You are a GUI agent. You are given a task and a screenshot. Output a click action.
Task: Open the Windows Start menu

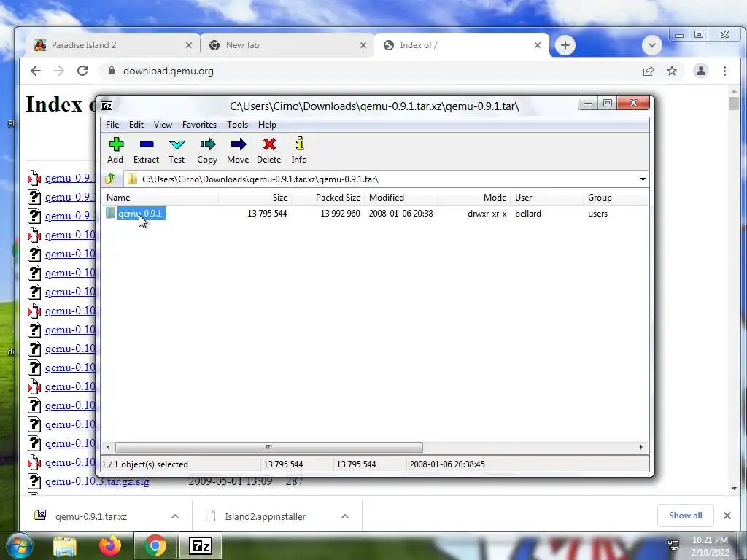pyautogui.click(x=19, y=545)
